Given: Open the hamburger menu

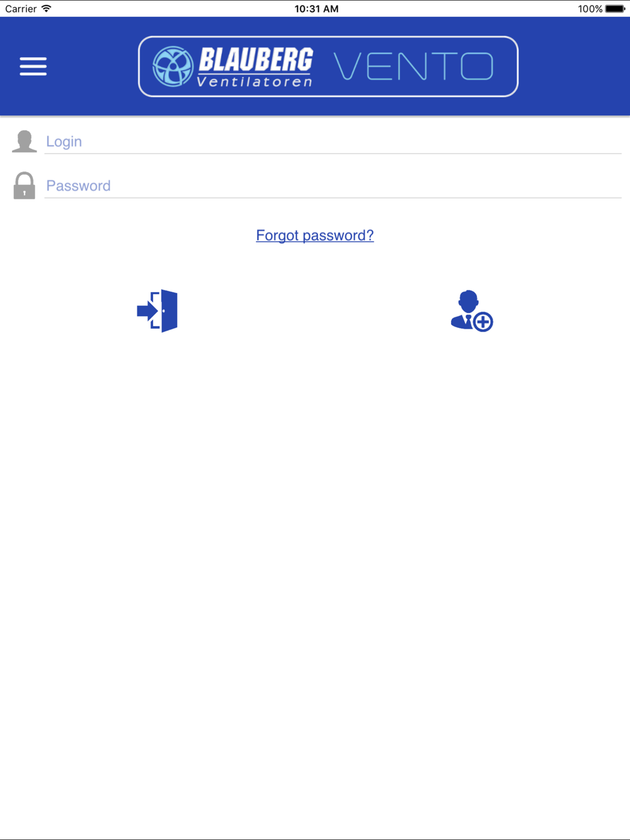Looking at the screenshot, I should click(x=33, y=66).
